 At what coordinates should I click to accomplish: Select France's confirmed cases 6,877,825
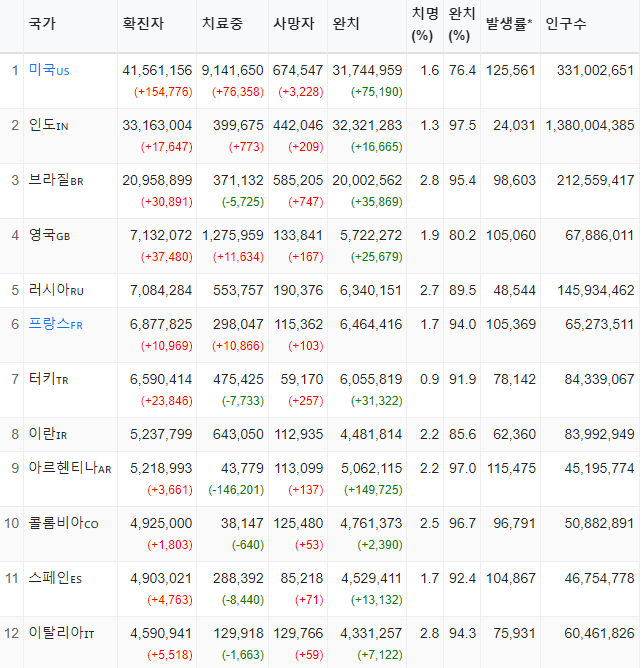coord(161,324)
